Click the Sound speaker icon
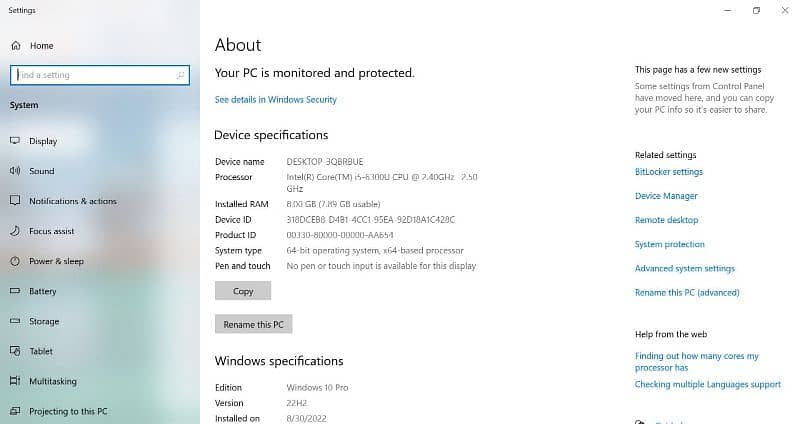The width and height of the screenshot is (800, 424). [15, 171]
